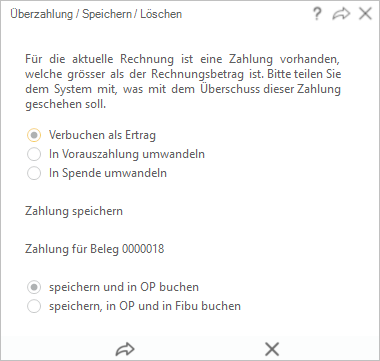Image resolution: width=380 pixels, height=361 pixels.
Task: Enable 'speichern und in OP buchen' radio circle
Action: 34,287
